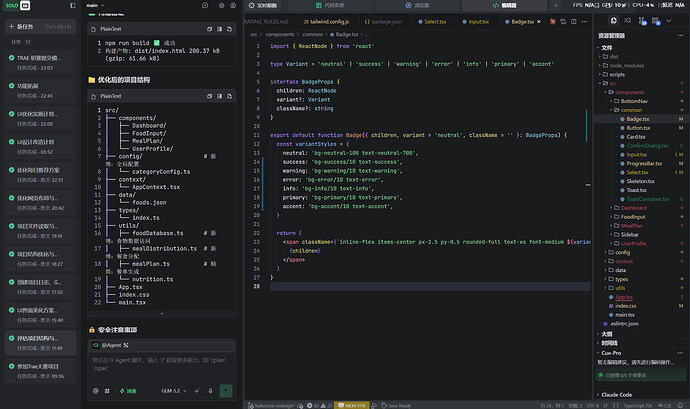690x409 pixels.
Task: Click the compare changes icon in editor toolbar
Action: [563, 22]
